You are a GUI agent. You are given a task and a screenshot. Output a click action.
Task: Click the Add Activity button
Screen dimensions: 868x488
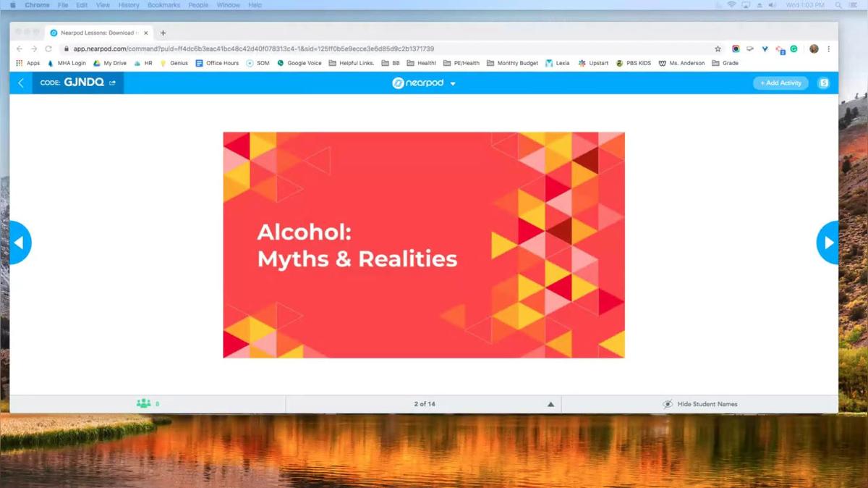pyautogui.click(x=780, y=83)
